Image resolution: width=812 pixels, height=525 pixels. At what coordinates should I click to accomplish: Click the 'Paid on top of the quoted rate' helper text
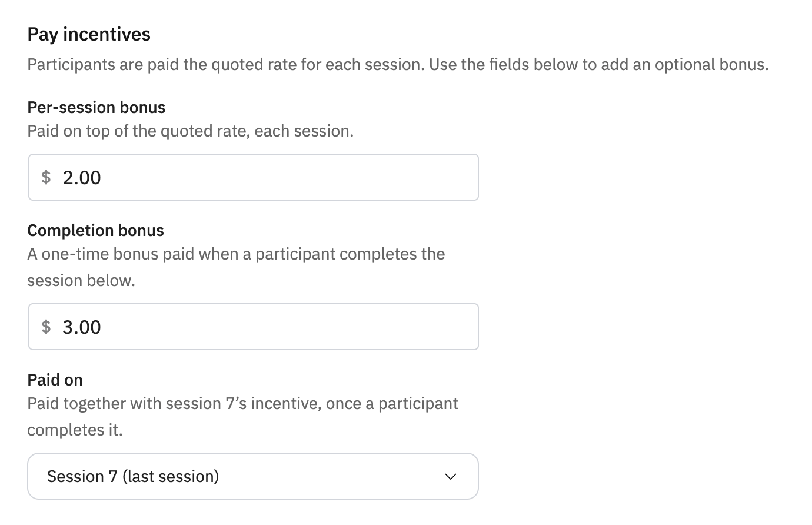pyautogui.click(x=191, y=131)
